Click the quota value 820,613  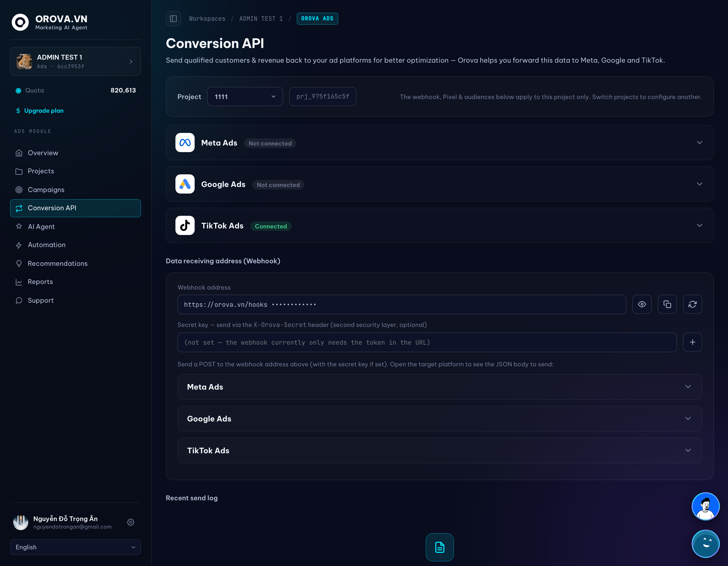tap(123, 90)
